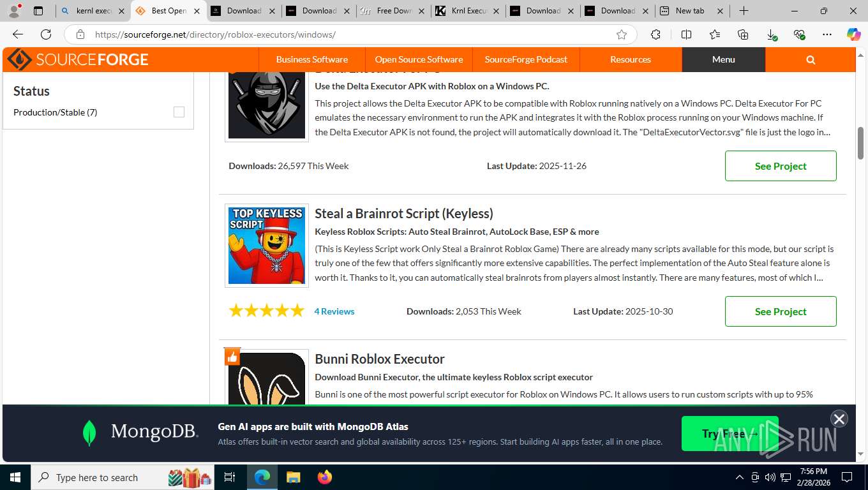Reload the page with the refresh icon
Image resolution: width=868 pixels, height=490 pixels.
[x=46, y=34]
